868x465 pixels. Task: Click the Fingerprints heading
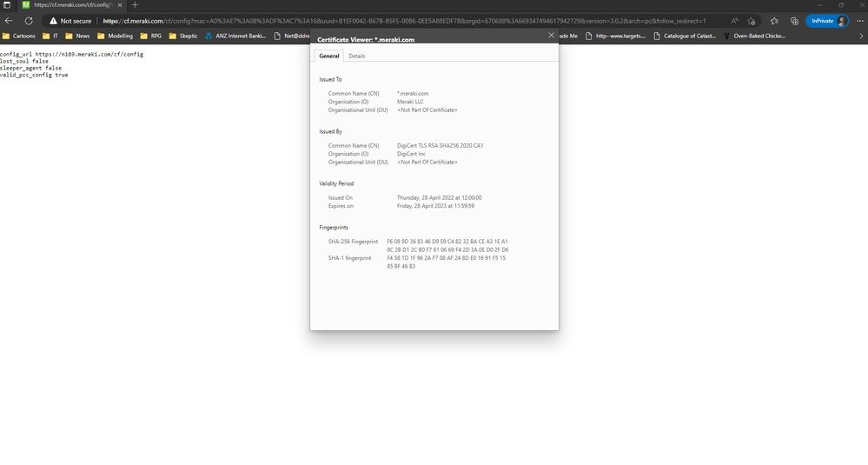[x=334, y=227]
